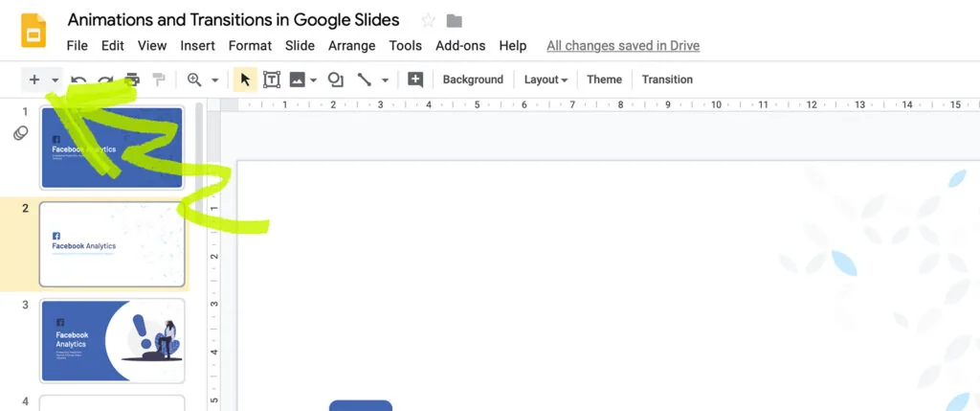Click the All changes saved in Drive link
This screenshot has width=980, height=411.
tap(623, 46)
